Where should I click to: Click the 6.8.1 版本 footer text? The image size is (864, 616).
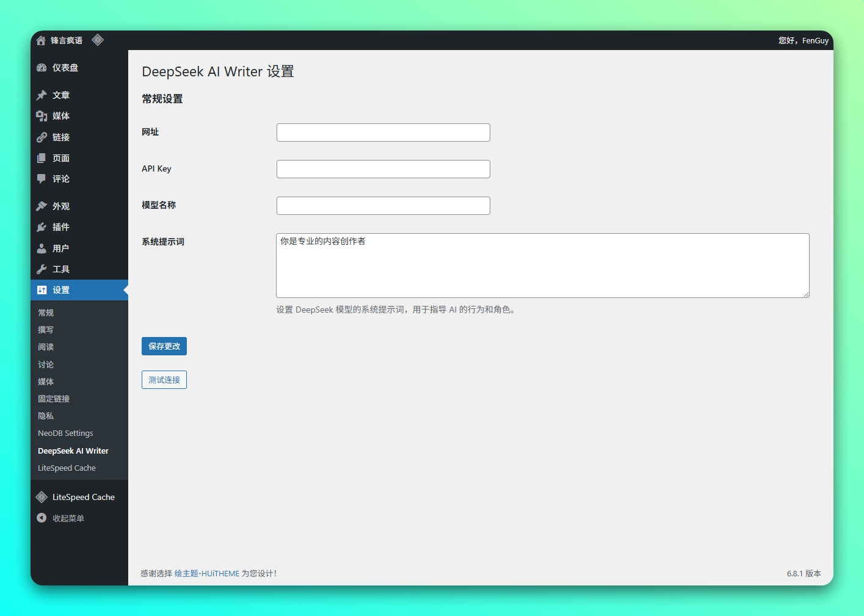804,573
